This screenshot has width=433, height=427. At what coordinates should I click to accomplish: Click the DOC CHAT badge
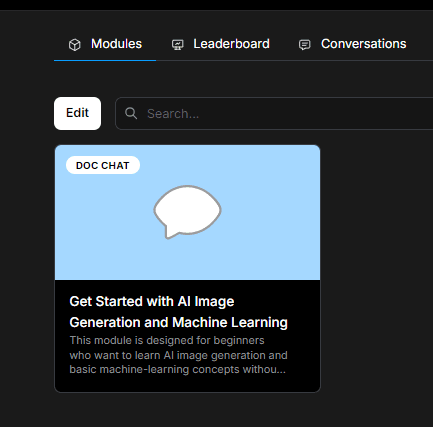(x=103, y=165)
